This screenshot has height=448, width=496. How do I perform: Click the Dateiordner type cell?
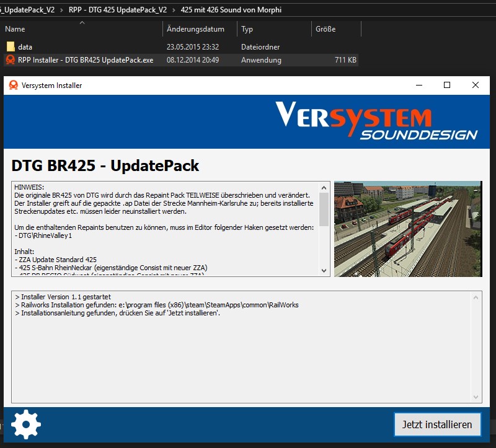tap(260, 47)
